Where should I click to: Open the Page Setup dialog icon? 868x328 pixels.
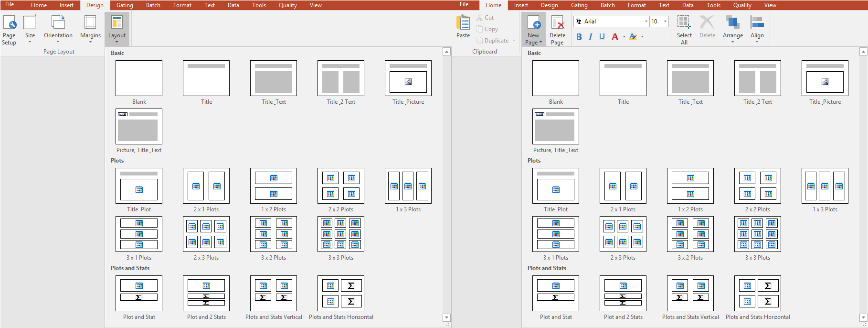point(9,22)
